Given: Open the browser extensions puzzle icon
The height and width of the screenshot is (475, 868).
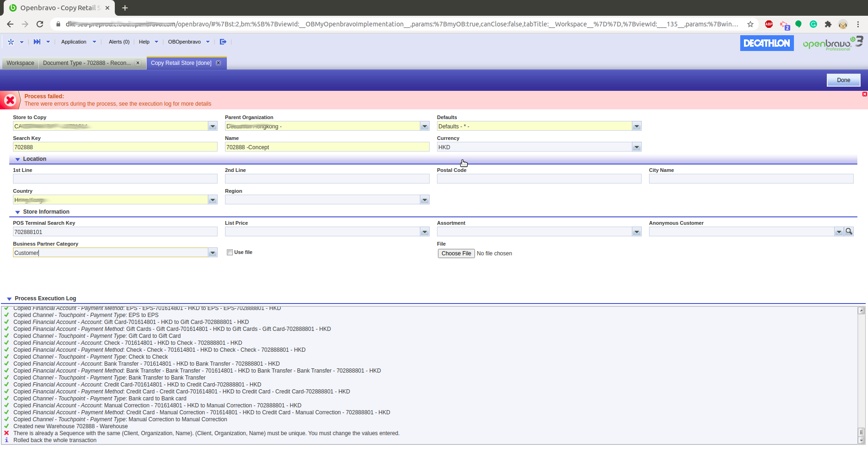Looking at the screenshot, I should click(828, 24).
